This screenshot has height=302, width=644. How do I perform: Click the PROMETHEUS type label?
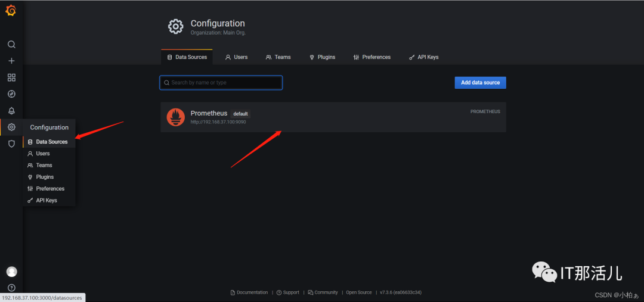pyautogui.click(x=485, y=111)
